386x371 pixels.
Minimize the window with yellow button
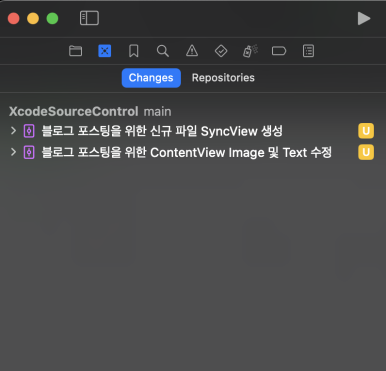(x=33, y=18)
